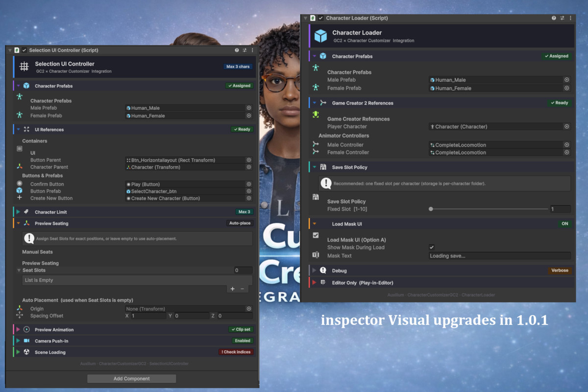Open object picker for Character Parent field
Image resolution: width=588 pixels, height=392 pixels.
coord(249,167)
